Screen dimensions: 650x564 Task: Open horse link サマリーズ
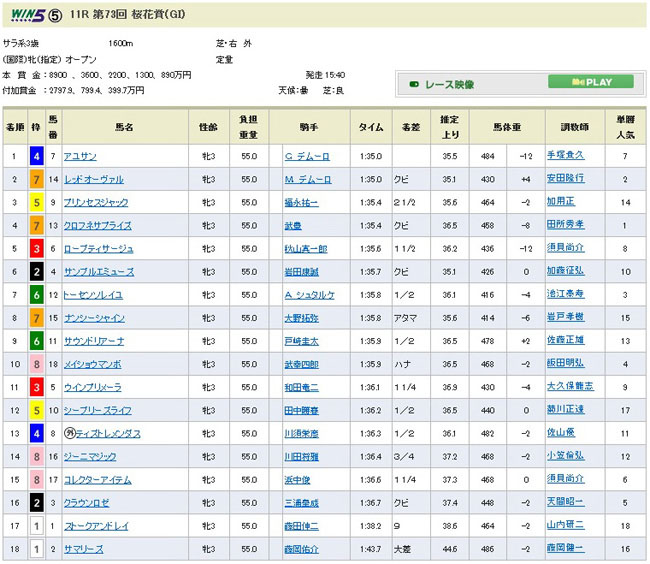pyautogui.click(x=85, y=549)
